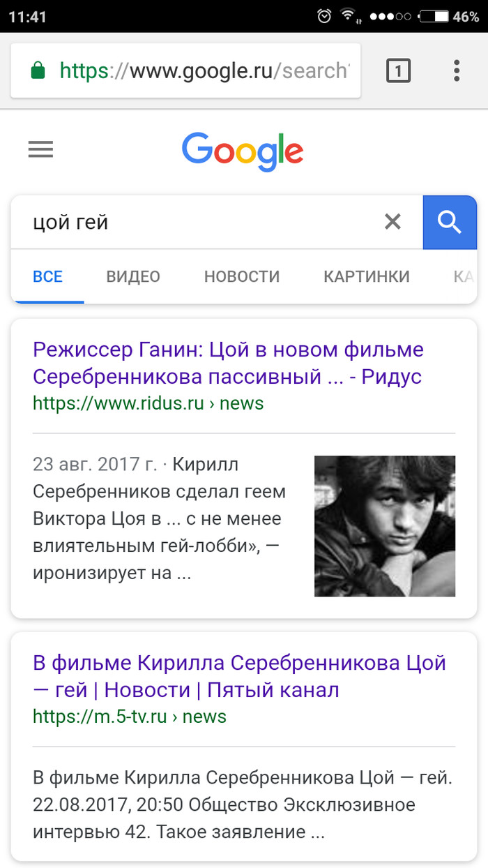The width and height of the screenshot is (488, 868).
Task: Tap the green secure padlock icon
Action: click(x=38, y=70)
